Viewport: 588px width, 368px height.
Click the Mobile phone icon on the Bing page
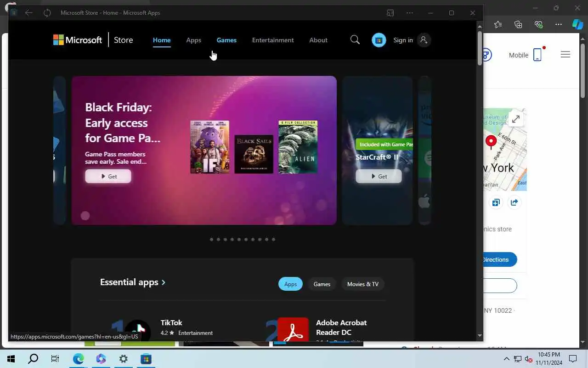tap(538, 55)
